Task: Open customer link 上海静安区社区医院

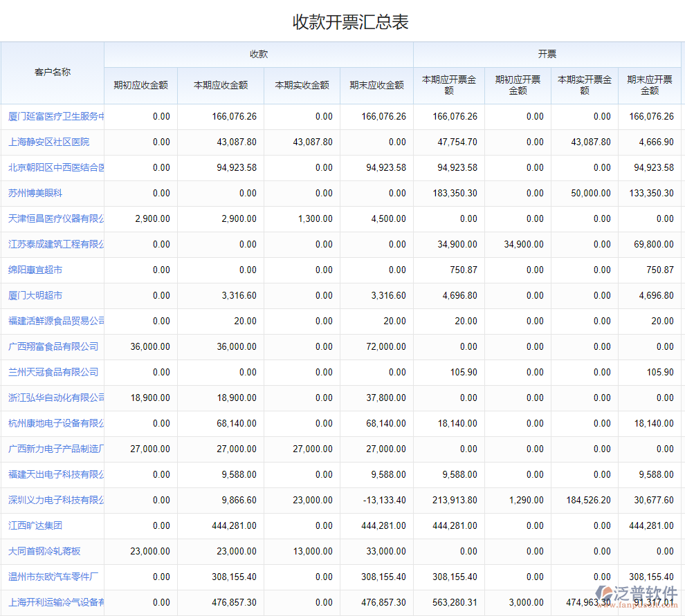Action: coord(48,142)
